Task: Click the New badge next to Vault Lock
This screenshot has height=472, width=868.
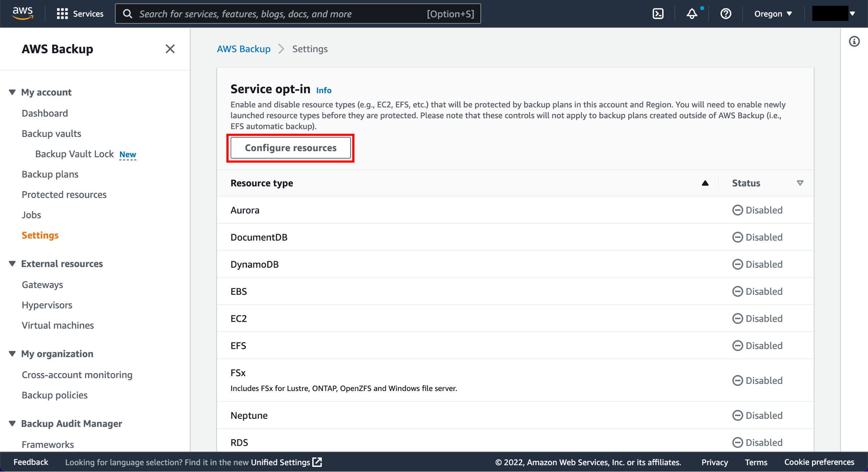Action: tap(128, 154)
